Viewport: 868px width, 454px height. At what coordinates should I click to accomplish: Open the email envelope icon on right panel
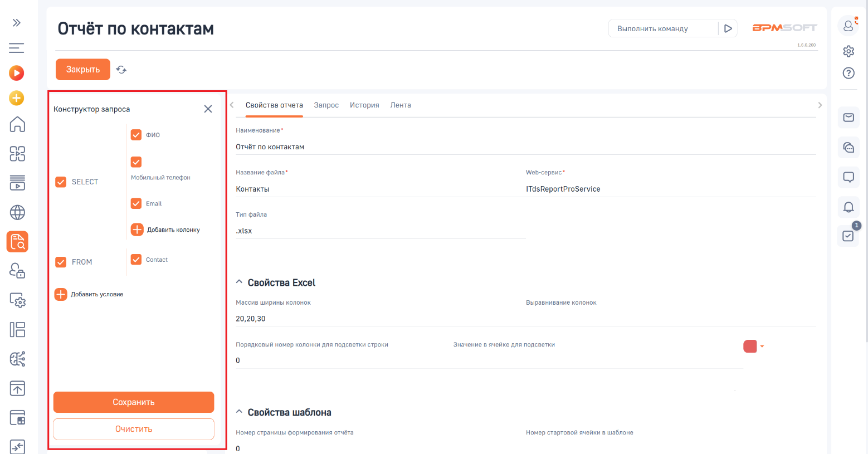[848, 118]
